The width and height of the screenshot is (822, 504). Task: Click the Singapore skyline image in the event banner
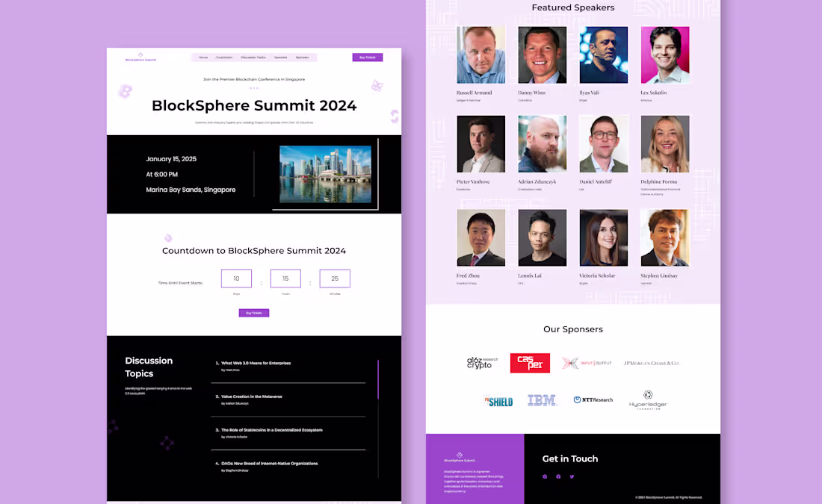[325, 174]
